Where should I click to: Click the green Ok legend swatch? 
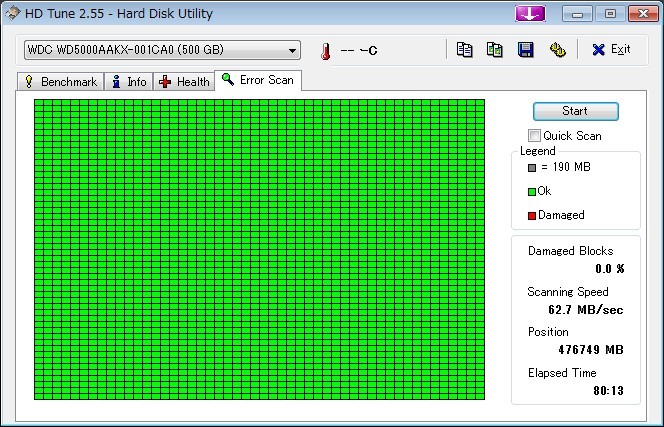pyautogui.click(x=532, y=192)
